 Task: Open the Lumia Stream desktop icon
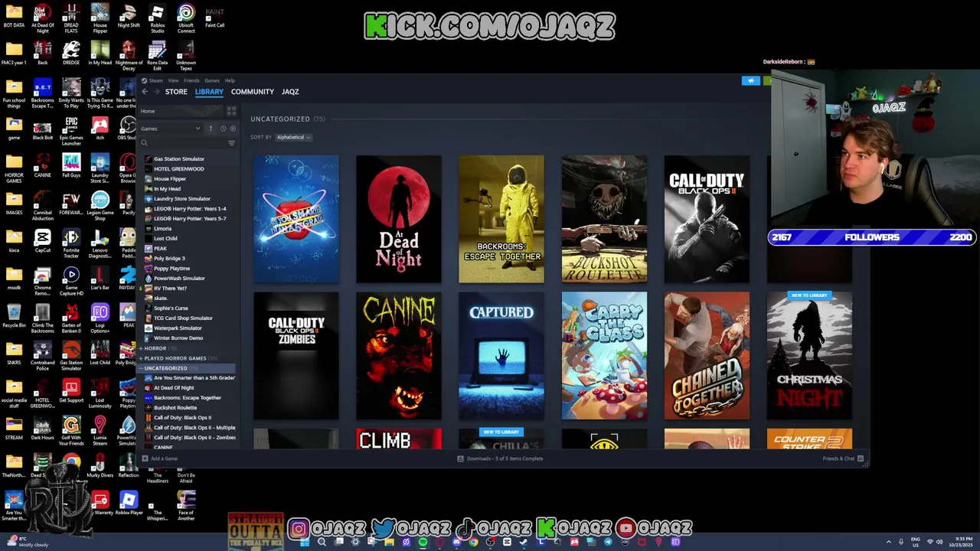point(100,432)
